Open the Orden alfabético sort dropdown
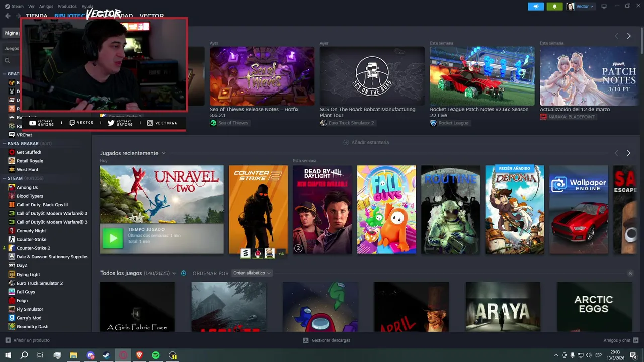This screenshot has width=644, height=362. tap(252, 273)
